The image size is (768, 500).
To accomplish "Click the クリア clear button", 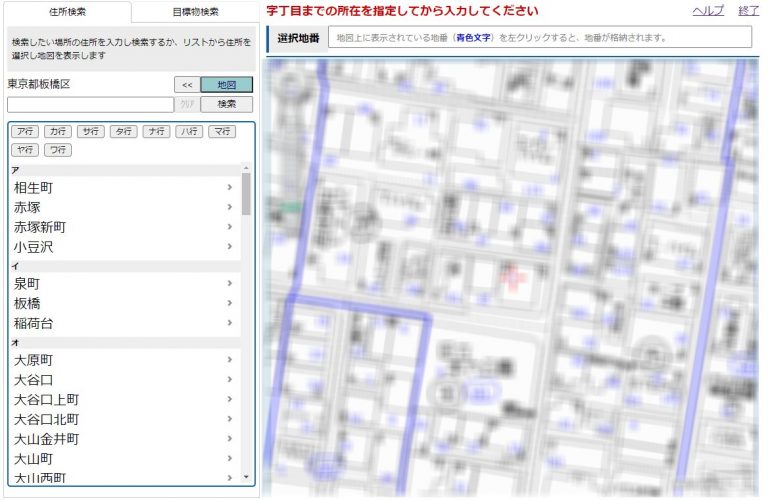I will [187, 104].
